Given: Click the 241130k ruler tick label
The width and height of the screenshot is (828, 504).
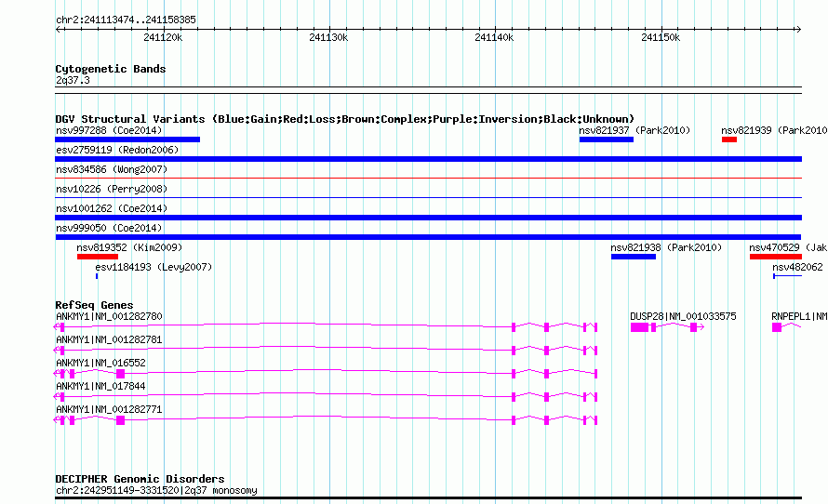Looking at the screenshot, I should pyautogui.click(x=328, y=37).
